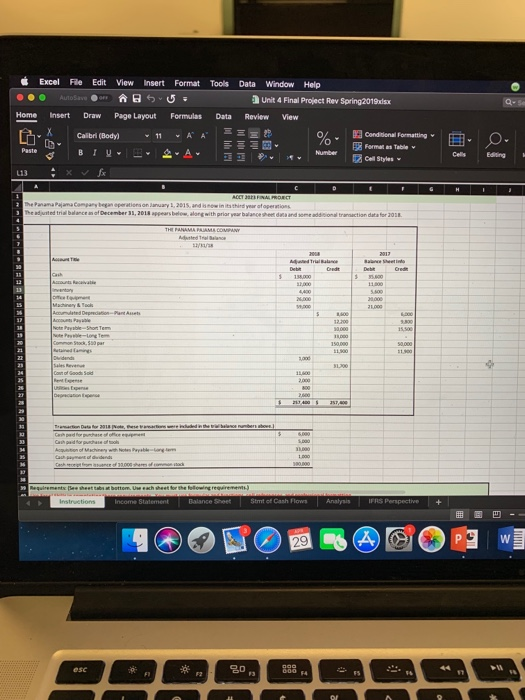Add a new sheet with plus

pos(438,502)
